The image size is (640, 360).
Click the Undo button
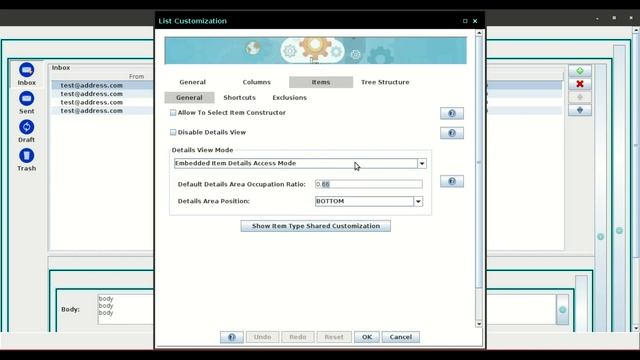(262, 337)
